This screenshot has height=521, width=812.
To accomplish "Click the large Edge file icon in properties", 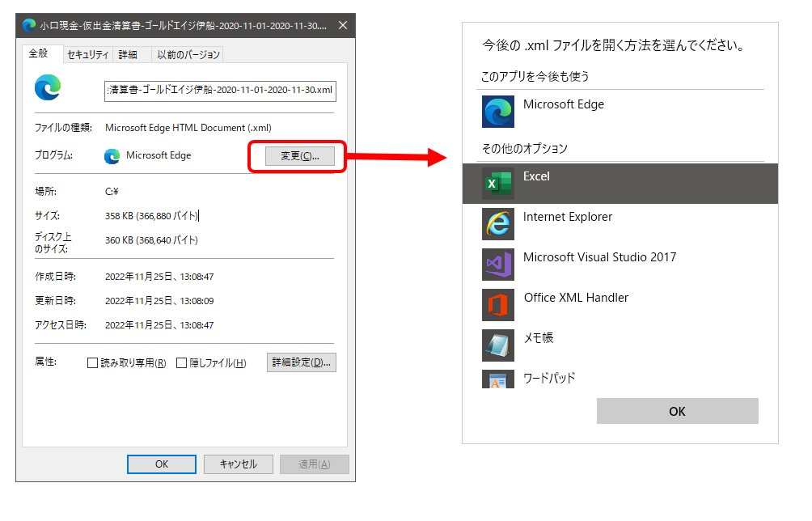I will (x=49, y=88).
